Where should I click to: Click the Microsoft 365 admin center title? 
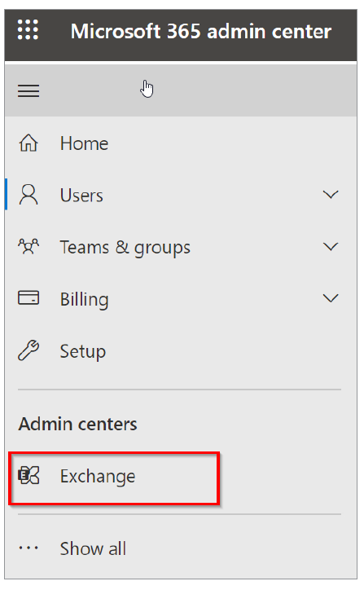tap(201, 31)
